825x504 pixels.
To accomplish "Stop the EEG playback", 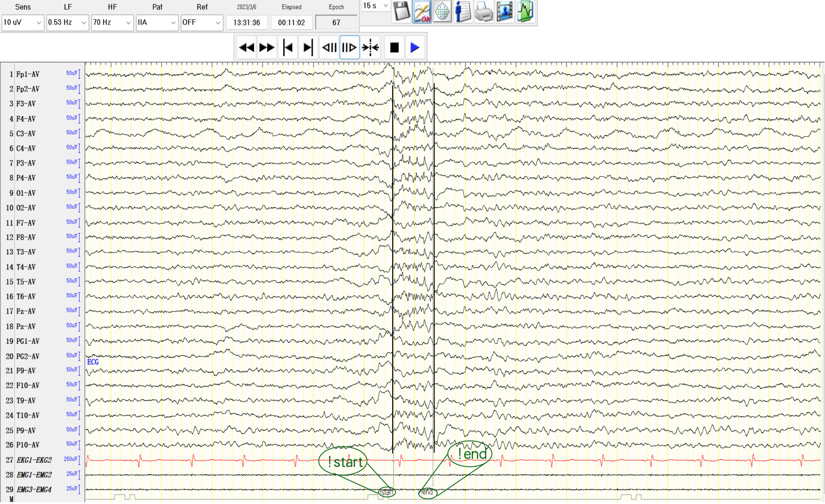I will [393, 47].
